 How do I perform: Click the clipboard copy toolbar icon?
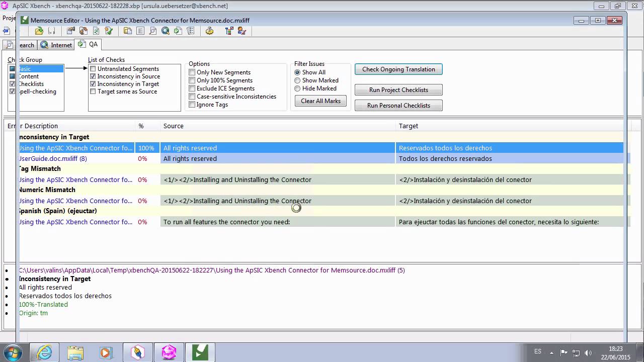(128, 31)
